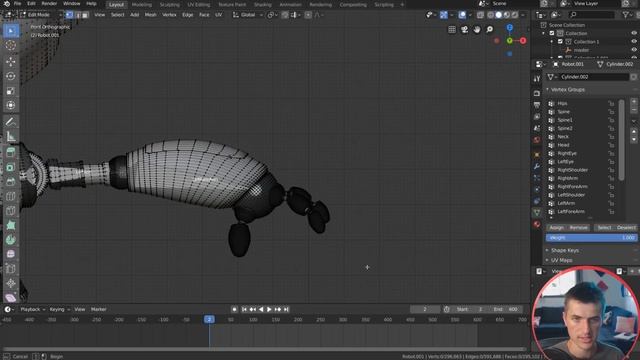Open the Edit Mode dropdown
The image size is (640, 360).
(41, 15)
